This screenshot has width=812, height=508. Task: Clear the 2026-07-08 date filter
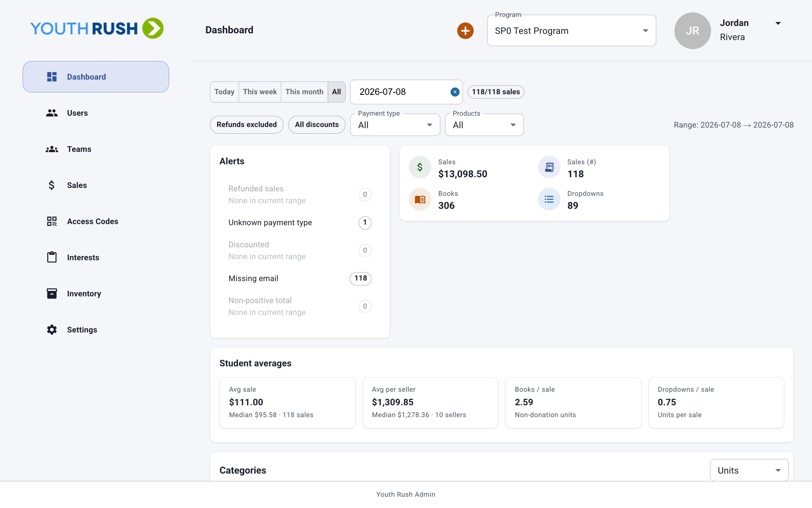point(455,92)
